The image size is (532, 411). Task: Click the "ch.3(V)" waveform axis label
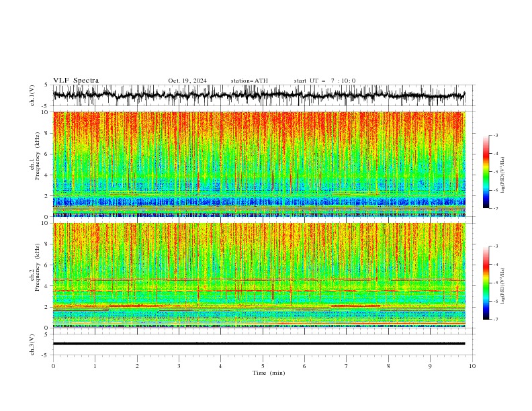point(32,345)
